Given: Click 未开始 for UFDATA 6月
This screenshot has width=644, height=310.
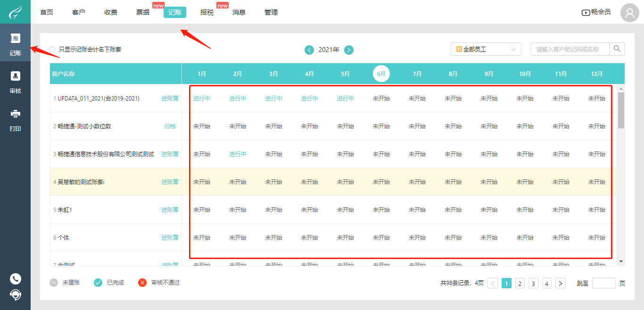Looking at the screenshot, I should pos(381,99).
